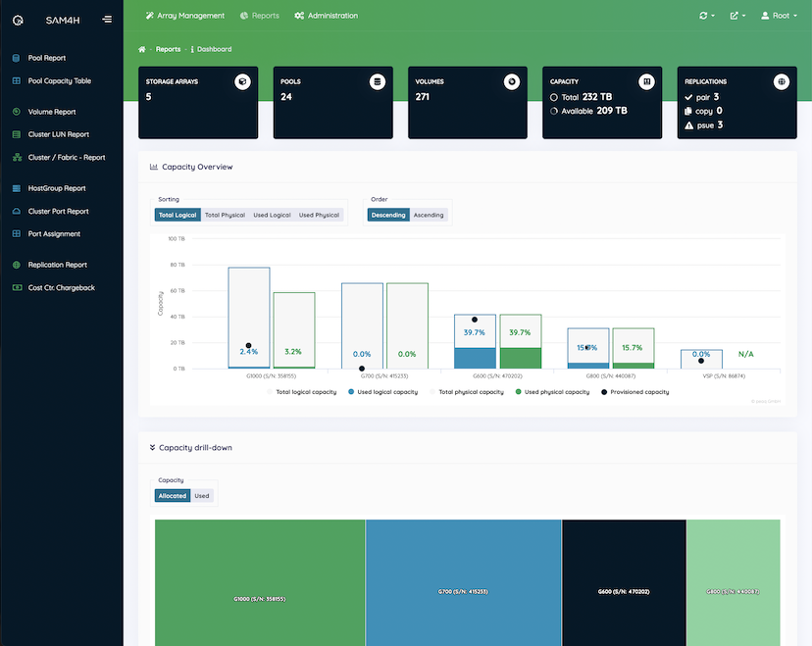812x646 pixels.
Task: Select the Used capacity view
Action: [x=202, y=495]
